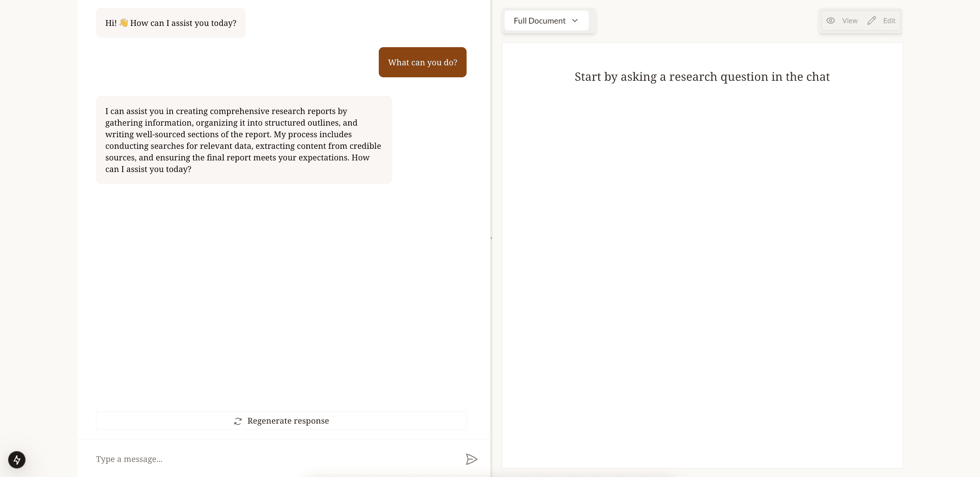
Task: Click the assistant's research reports reply bubble
Action: pyautogui.click(x=244, y=140)
